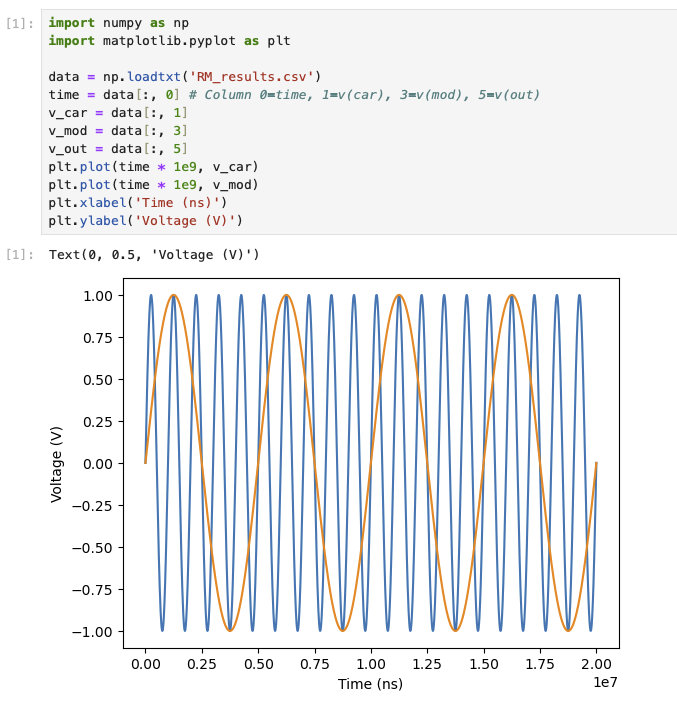
Task: Click the 'Time (ns)' x-axis label on plot
Action: 371,685
